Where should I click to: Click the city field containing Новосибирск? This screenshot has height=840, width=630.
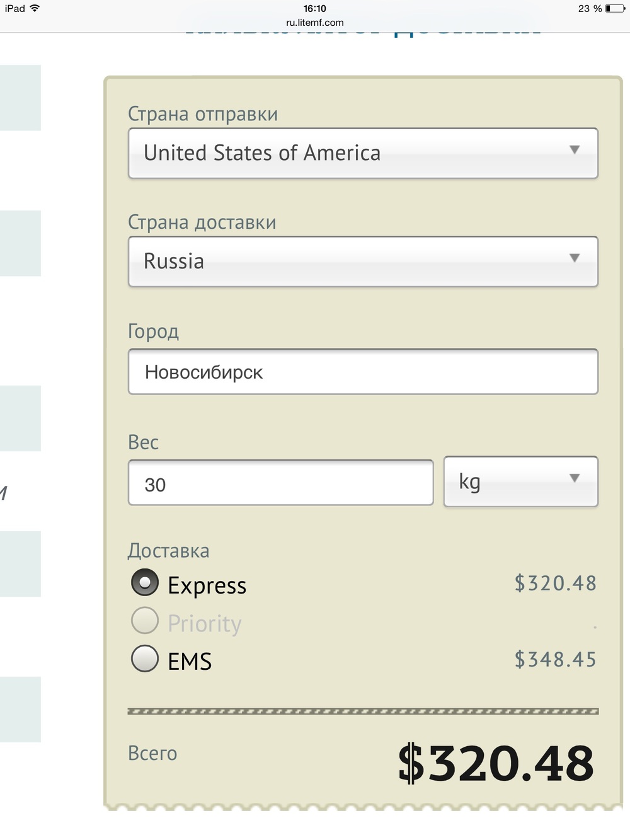[x=363, y=372]
